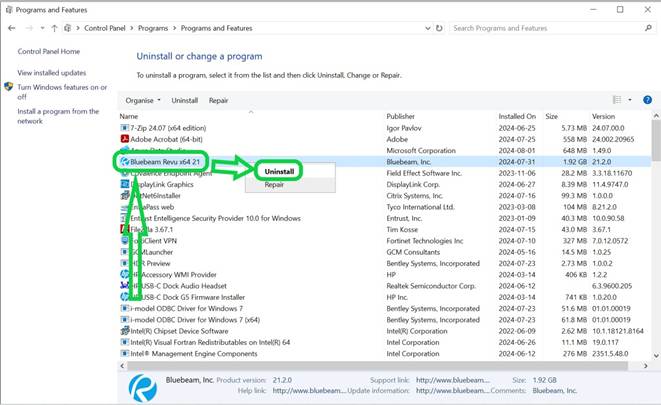Select Intel Management Engine Components icon

point(124,354)
